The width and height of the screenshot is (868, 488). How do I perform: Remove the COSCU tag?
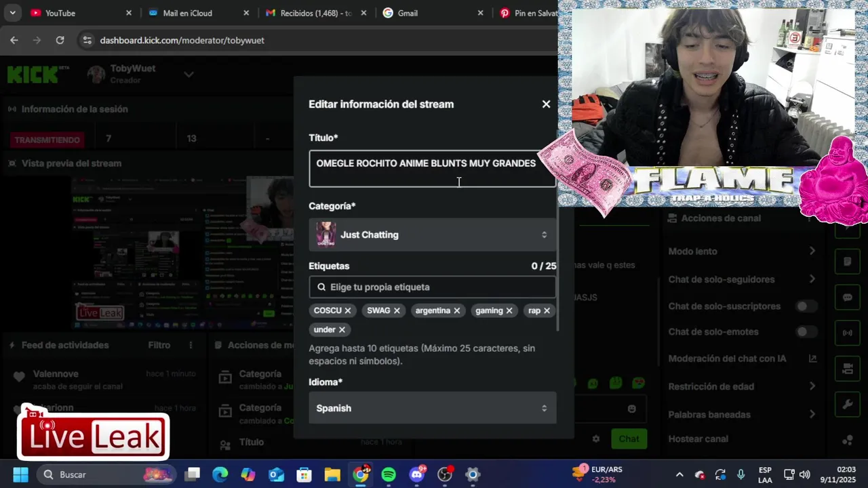(x=347, y=310)
